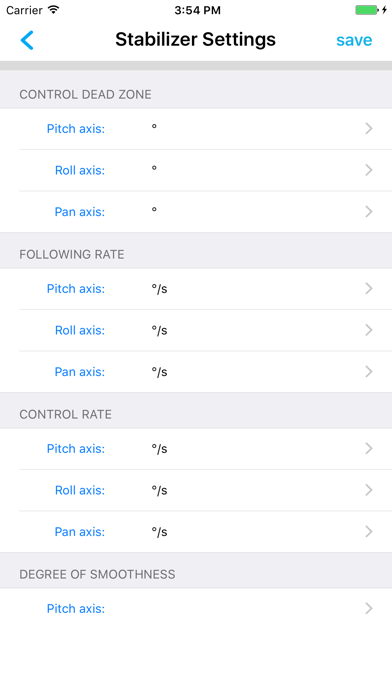Open Control Dead Zone Roll axis chevron
Screen dimensions: 392x696
(x=368, y=170)
